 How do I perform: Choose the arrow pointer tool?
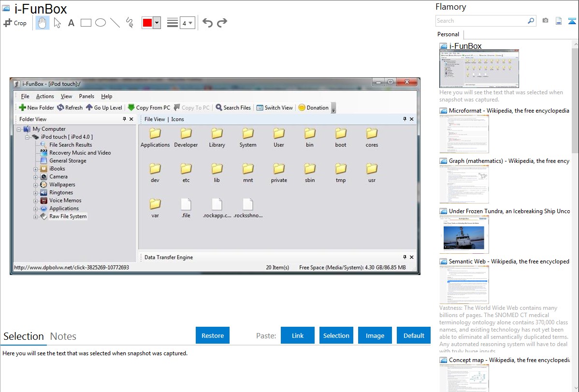point(57,23)
